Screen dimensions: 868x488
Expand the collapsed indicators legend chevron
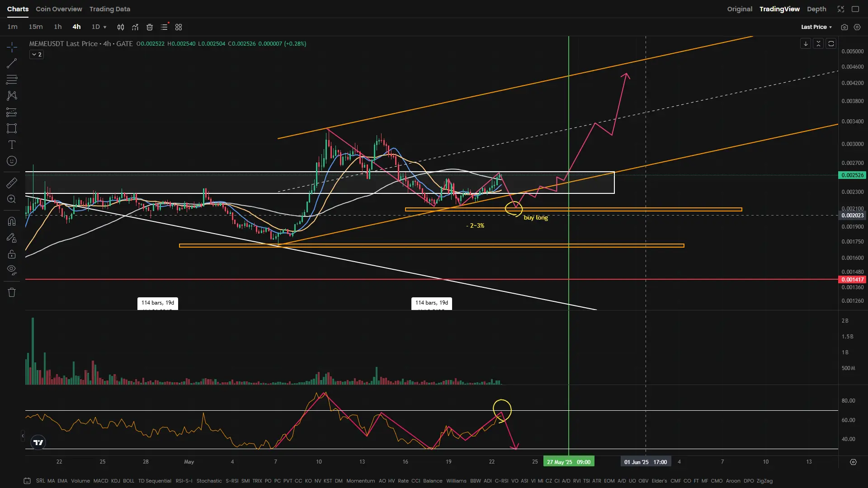[37, 55]
